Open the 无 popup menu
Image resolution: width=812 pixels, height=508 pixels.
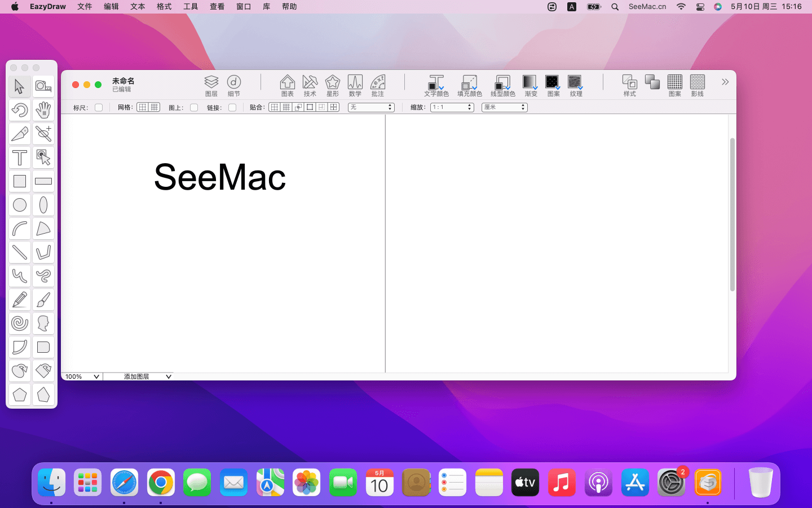pyautogui.click(x=371, y=107)
